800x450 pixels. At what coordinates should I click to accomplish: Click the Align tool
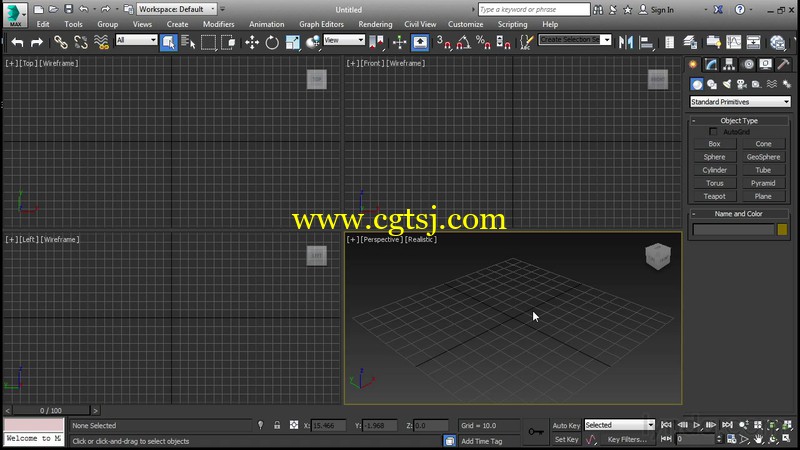[x=646, y=42]
